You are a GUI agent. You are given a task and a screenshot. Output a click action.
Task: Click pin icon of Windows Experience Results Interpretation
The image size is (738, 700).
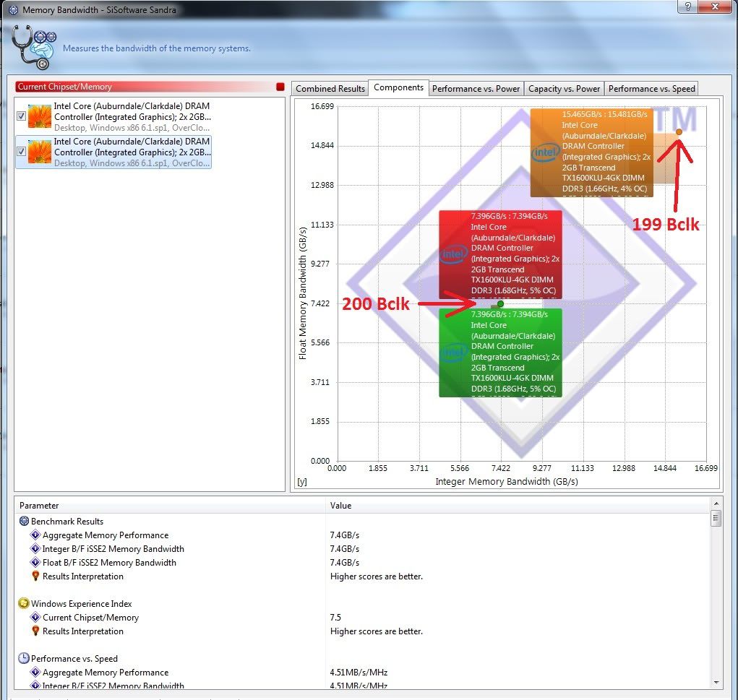tap(35, 631)
